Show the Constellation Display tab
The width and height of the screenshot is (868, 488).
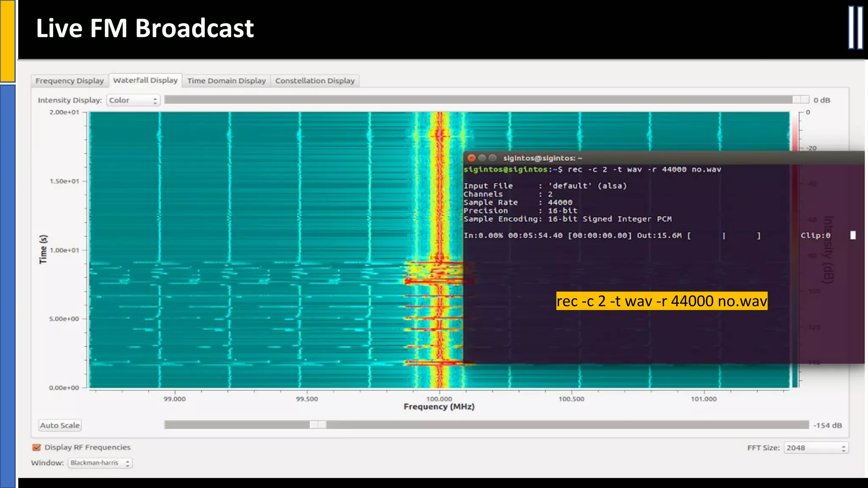[315, 80]
